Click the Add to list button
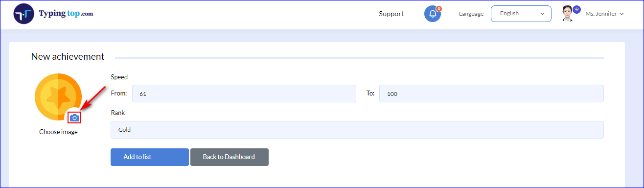644x188 pixels. coord(150,157)
